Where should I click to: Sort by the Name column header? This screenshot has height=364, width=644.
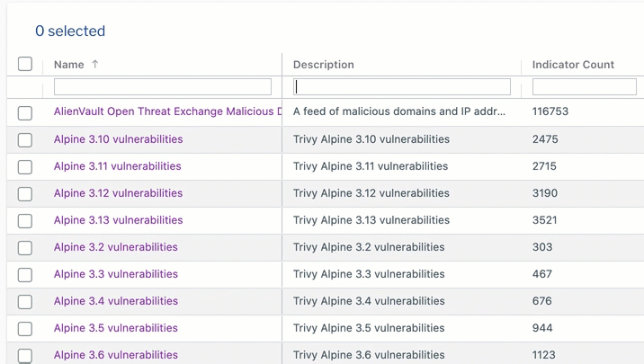pos(69,65)
